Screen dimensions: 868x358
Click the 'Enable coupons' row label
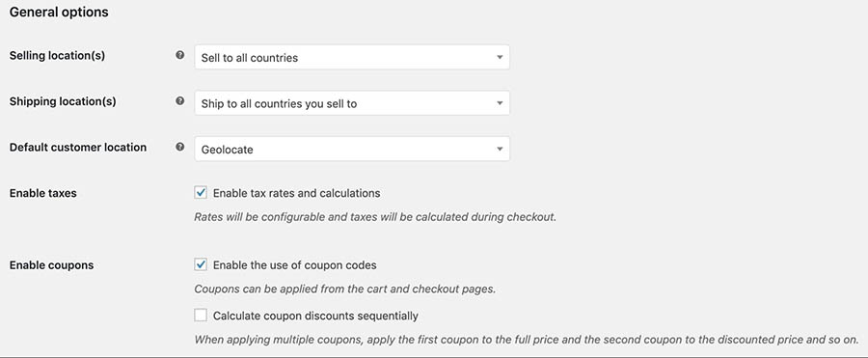pos(51,265)
